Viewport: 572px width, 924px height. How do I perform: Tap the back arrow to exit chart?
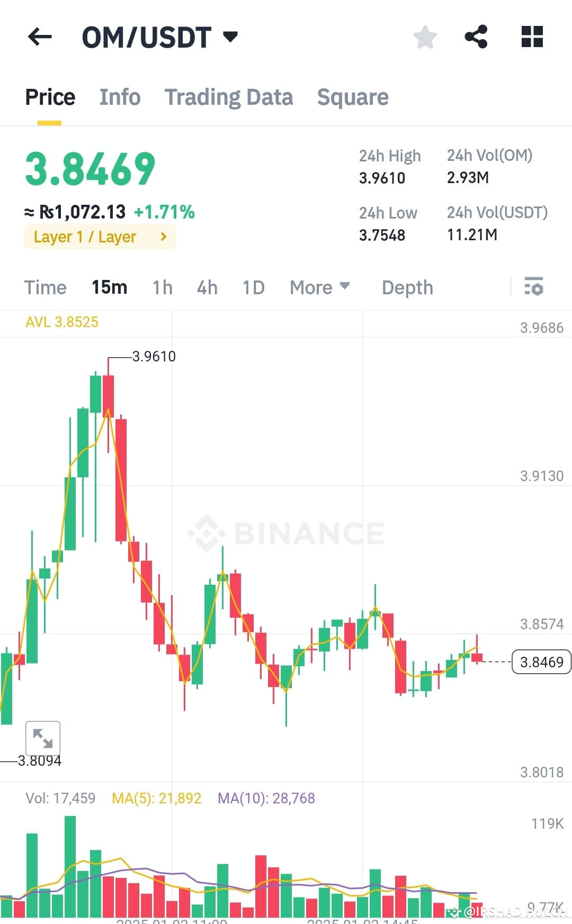[x=38, y=37]
